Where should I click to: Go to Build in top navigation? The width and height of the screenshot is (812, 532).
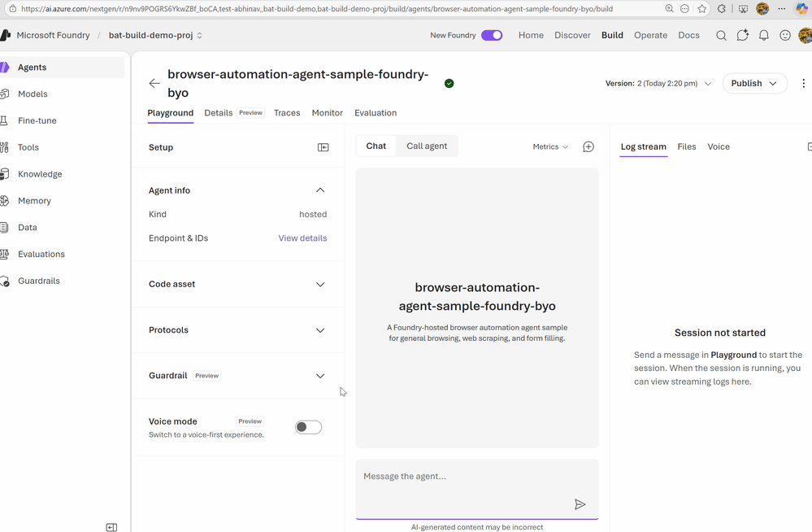[x=612, y=35]
